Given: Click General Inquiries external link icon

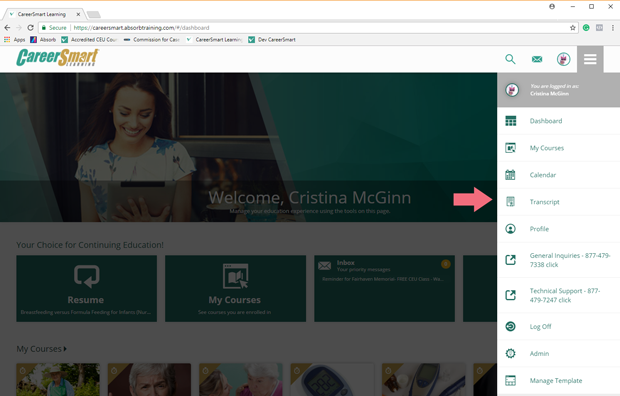Looking at the screenshot, I should (510, 260).
